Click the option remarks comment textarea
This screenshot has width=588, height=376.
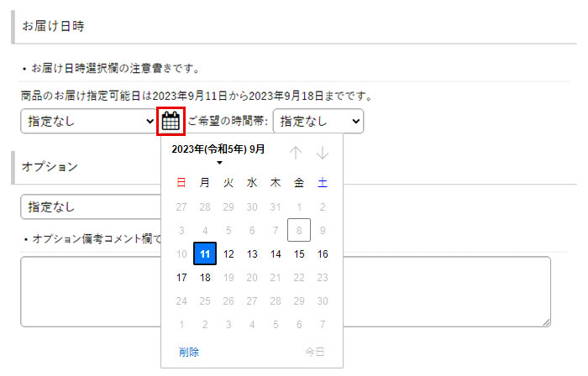(x=286, y=292)
